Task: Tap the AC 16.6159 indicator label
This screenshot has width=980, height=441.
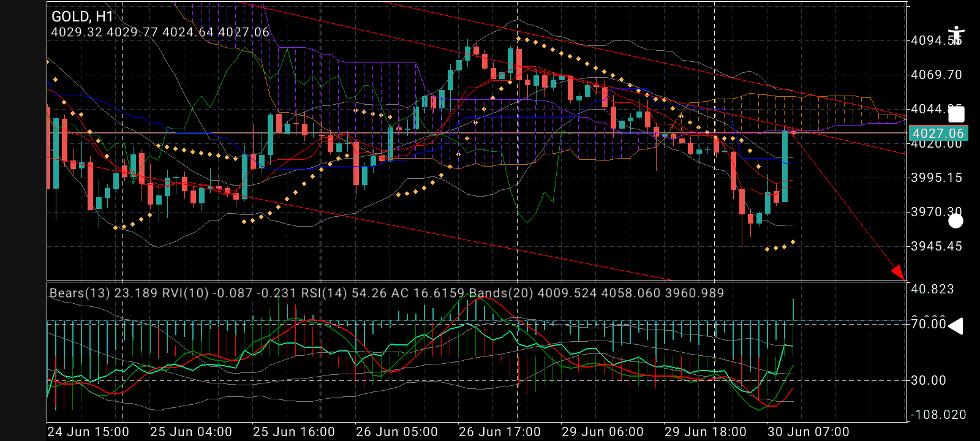Action: tap(428, 293)
